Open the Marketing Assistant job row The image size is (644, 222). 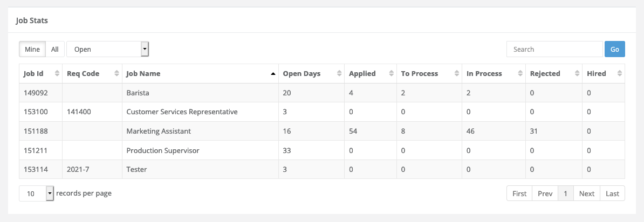tap(322, 131)
